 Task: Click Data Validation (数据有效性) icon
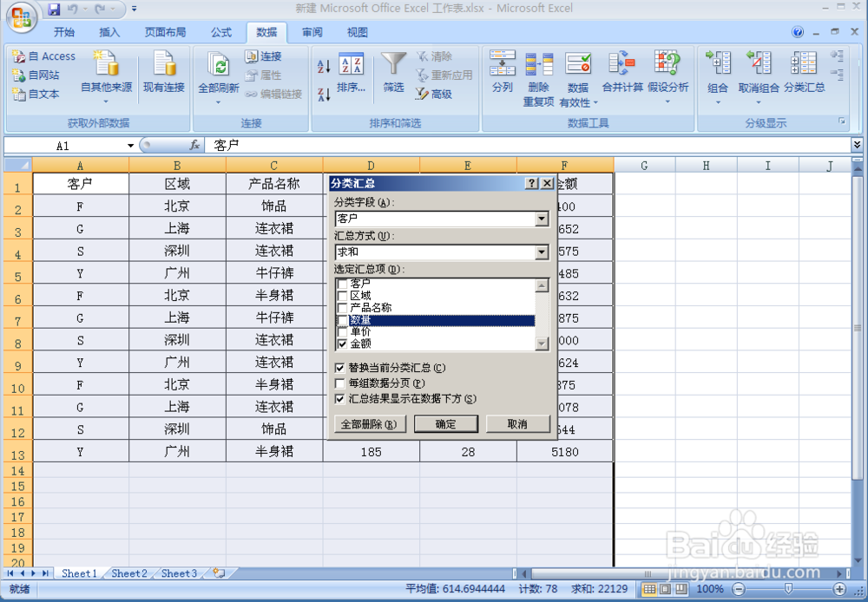click(x=578, y=64)
